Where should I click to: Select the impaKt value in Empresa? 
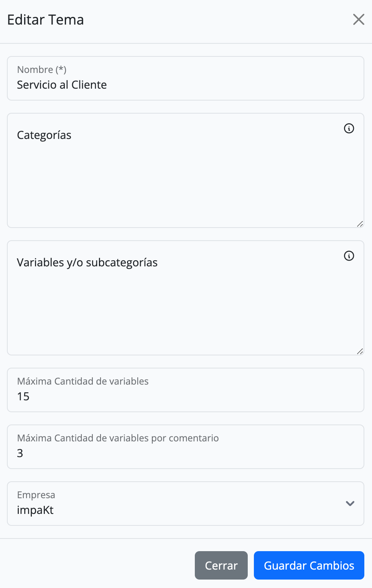[35, 510]
